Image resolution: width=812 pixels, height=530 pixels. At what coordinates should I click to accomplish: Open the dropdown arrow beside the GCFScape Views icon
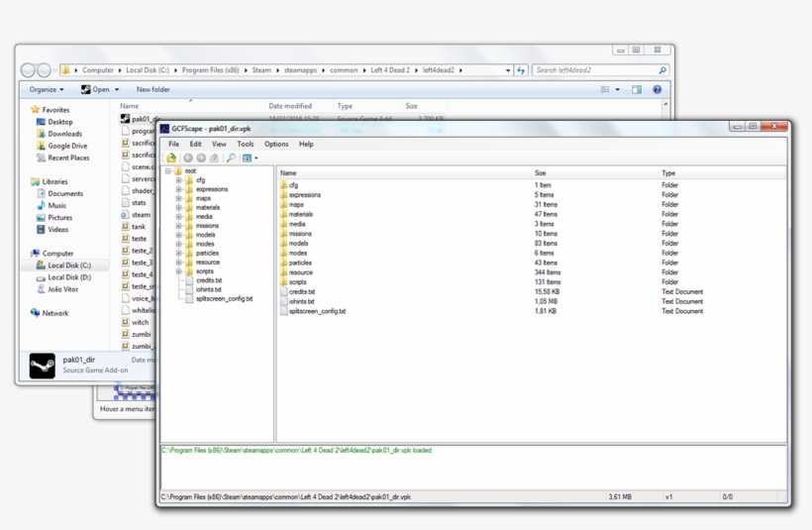click(x=256, y=159)
